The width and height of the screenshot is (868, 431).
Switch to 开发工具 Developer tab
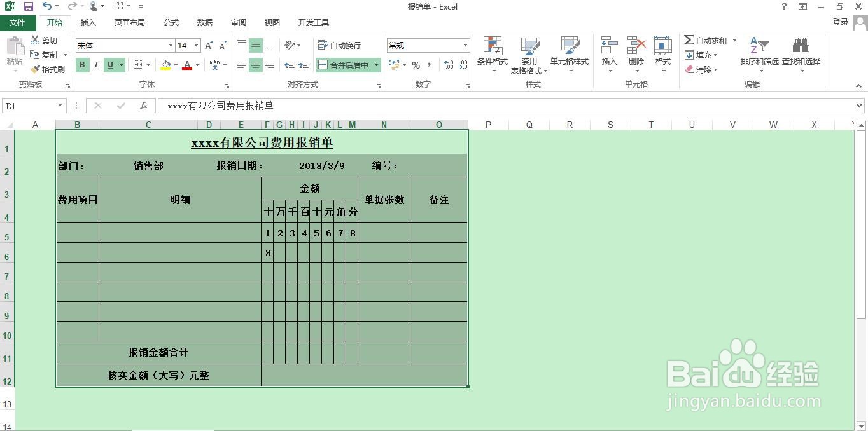point(313,22)
